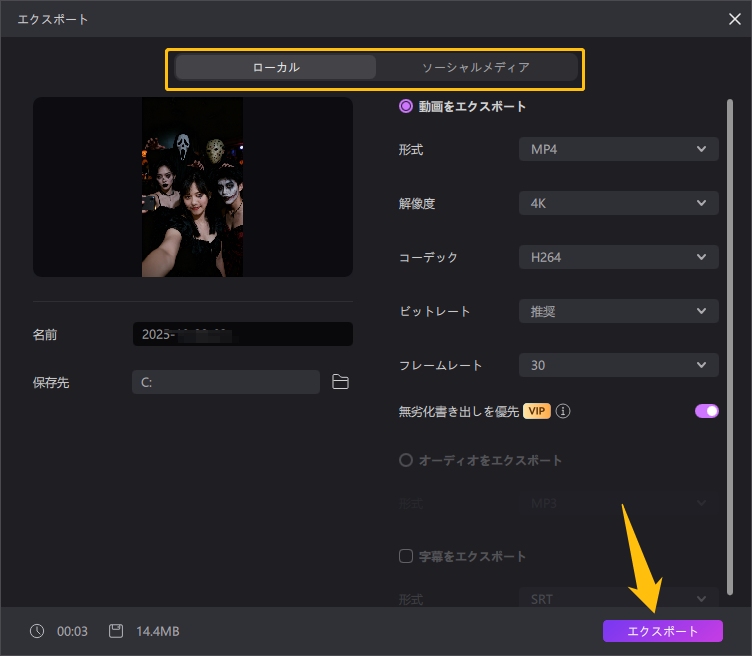Enable 字幕をエクスポート checkbox

(x=406, y=556)
